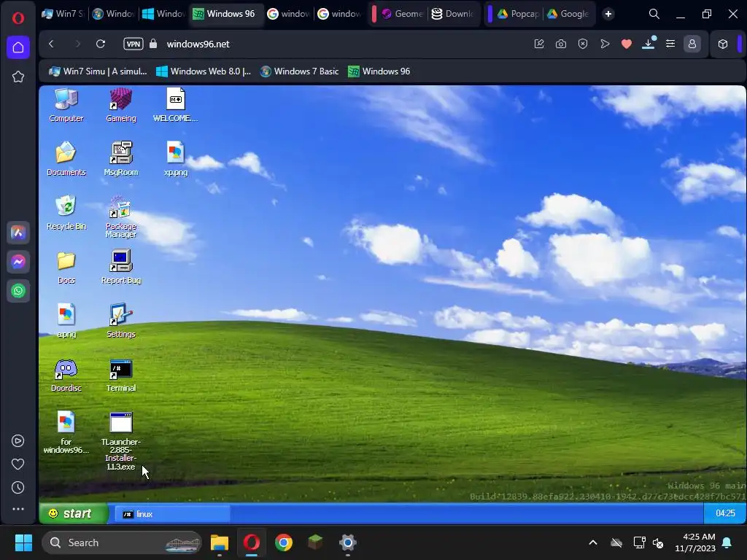This screenshot has height=560, width=747.
Task: Open the ad blocker shield icon
Action: pos(583,44)
